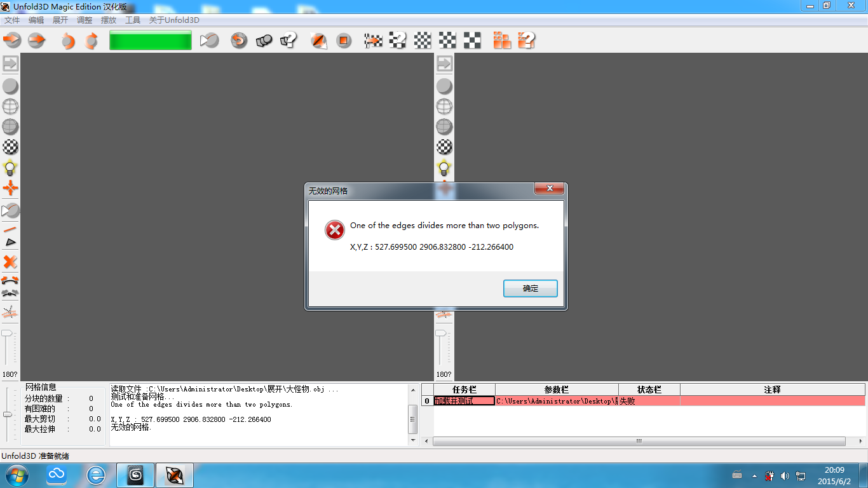Viewport: 868px width, 488px height.
Task: Click the task table horizontal scrollbar
Action: [639, 441]
